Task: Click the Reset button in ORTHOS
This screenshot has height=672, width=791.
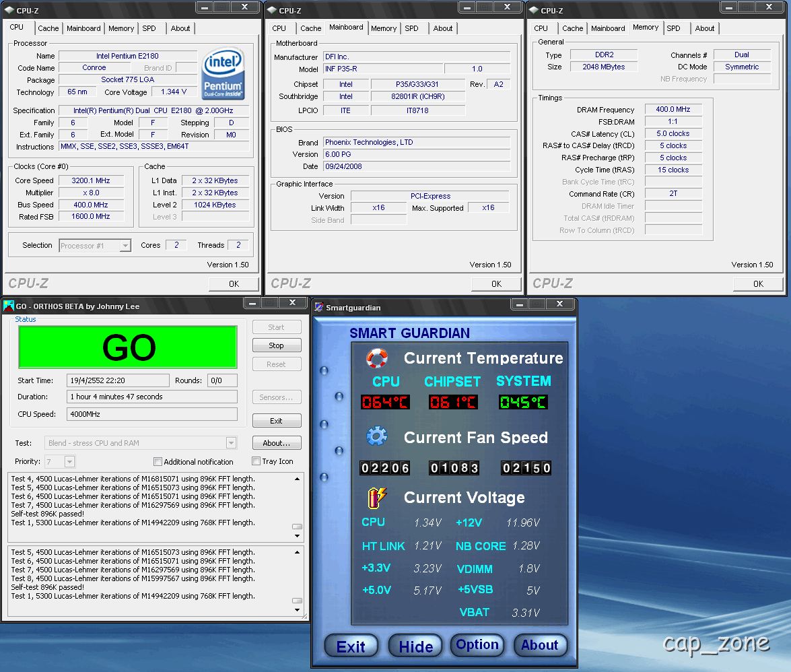Action: pyautogui.click(x=277, y=364)
